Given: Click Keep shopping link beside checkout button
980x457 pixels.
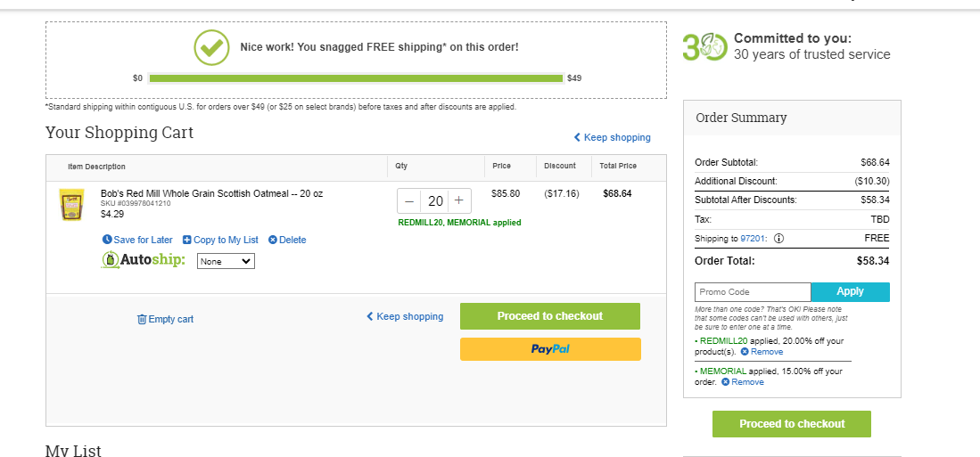Looking at the screenshot, I should pyautogui.click(x=405, y=316).
